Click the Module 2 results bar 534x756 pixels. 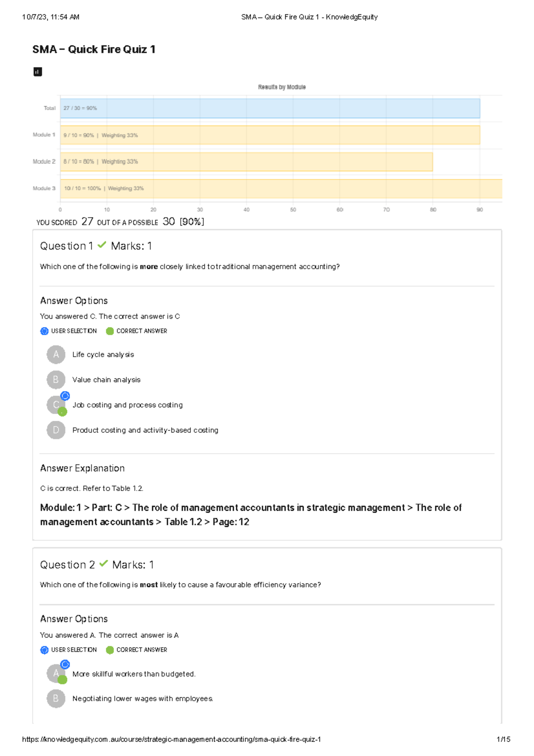247,162
